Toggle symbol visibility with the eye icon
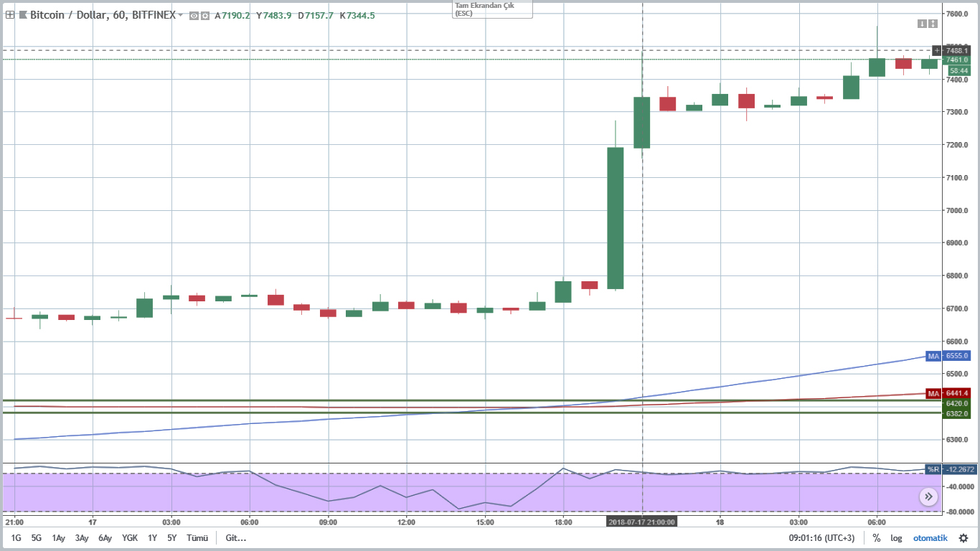 pos(194,15)
